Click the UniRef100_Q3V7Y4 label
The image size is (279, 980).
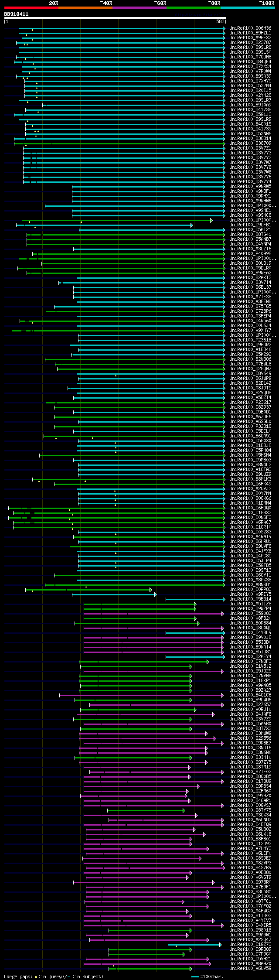[x=250, y=181]
